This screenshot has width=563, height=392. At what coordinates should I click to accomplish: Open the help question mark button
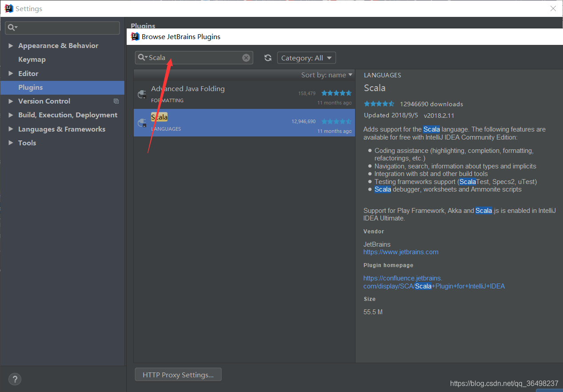15,379
